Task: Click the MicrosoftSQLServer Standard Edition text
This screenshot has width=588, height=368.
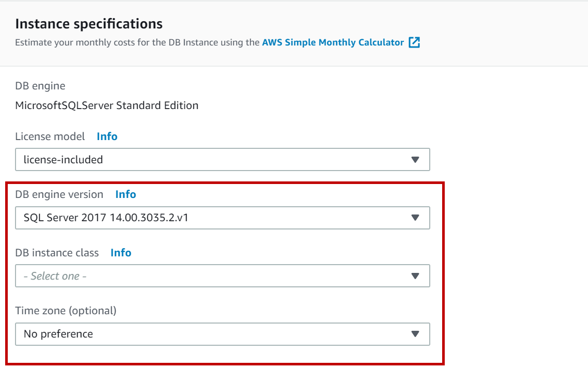Action: click(107, 105)
